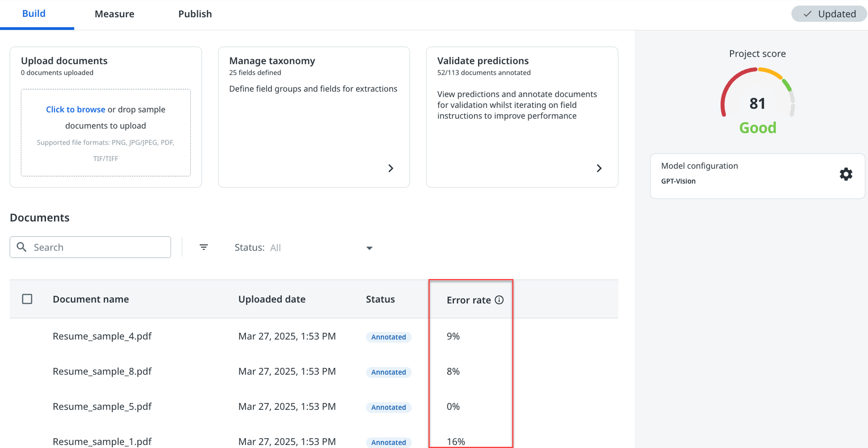The image size is (868, 448).
Task: Select the Build tab
Action: [34, 14]
